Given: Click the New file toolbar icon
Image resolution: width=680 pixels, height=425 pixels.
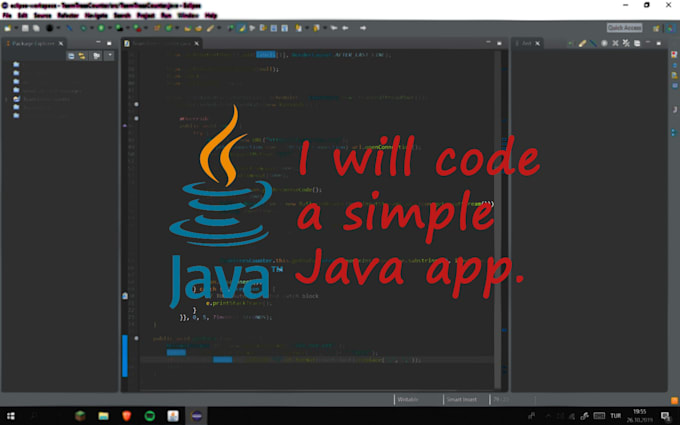Looking at the screenshot, I should [x=7, y=28].
